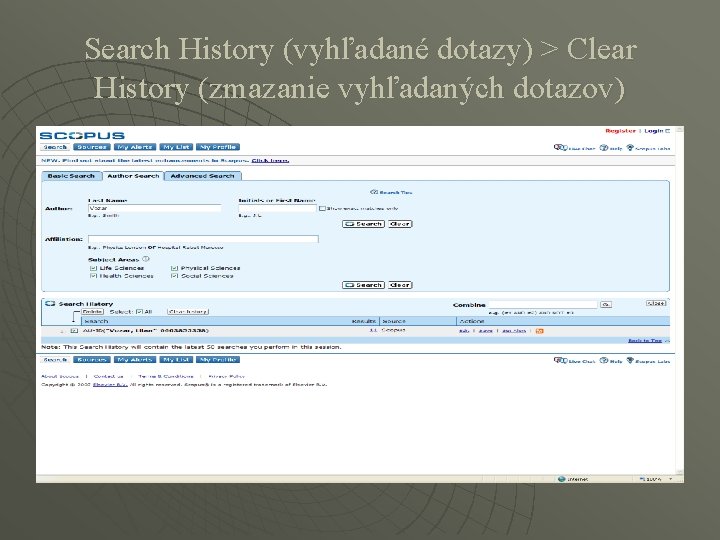Uncheck Health Sciences subject area
Screen dimensions: 720x540
[93, 276]
